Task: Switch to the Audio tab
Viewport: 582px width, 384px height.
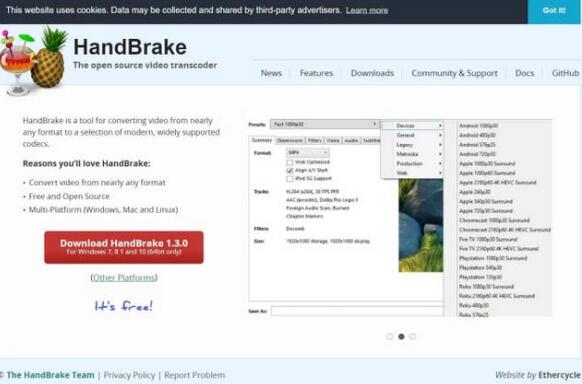Action: coord(351,141)
